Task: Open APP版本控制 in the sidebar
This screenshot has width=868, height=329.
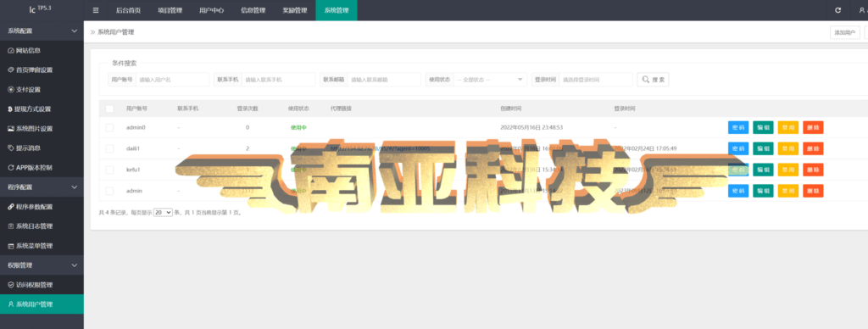Action: pyautogui.click(x=42, y=167)
